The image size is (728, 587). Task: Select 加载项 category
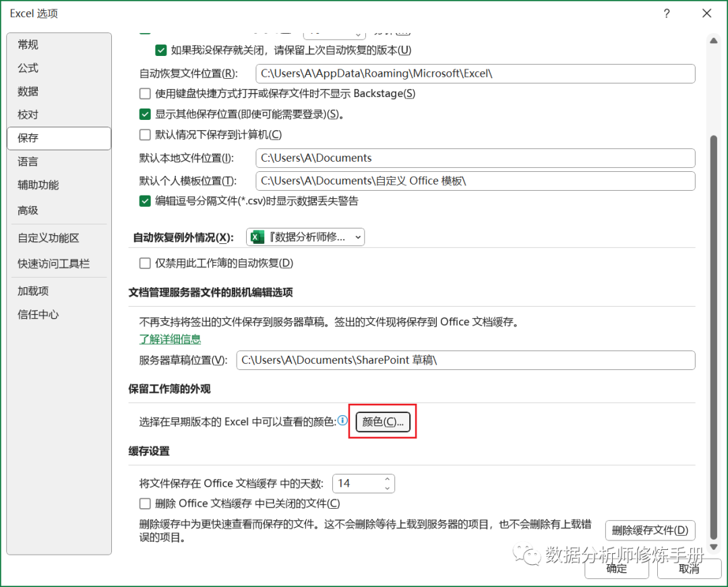[x=59, y=291]
